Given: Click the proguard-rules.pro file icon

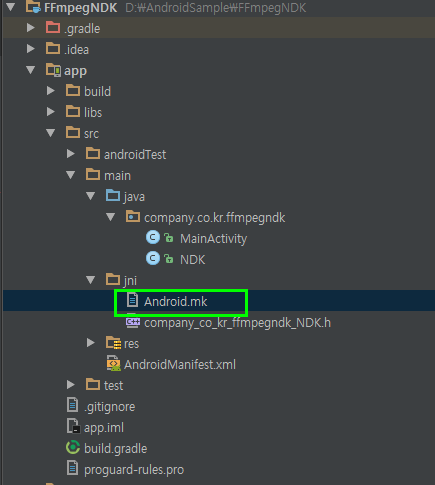Looking at the screenshot, I should [x=73, y=468].
